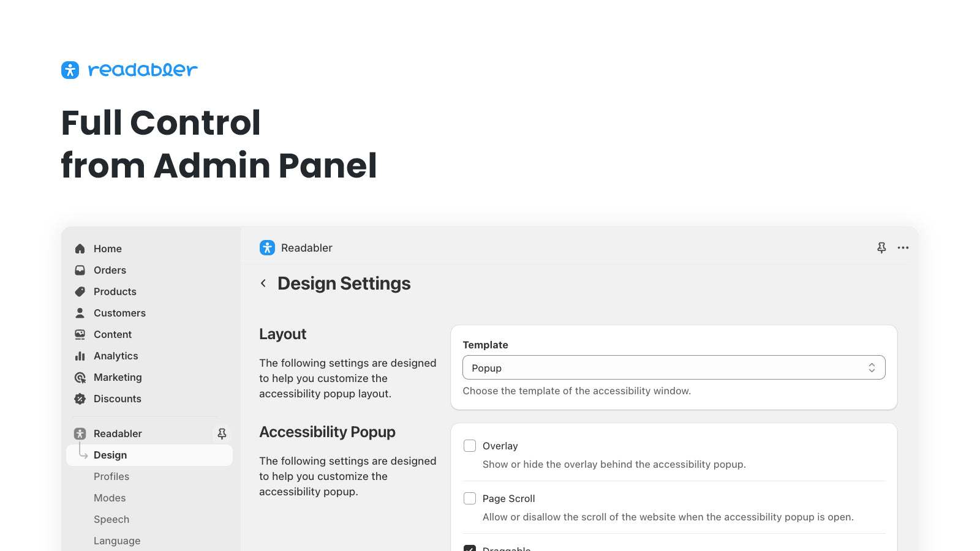Open the Template Popup dropdown
Image resolution: width=980 pixels, height=551 pixels.
(x=674, y=367)
